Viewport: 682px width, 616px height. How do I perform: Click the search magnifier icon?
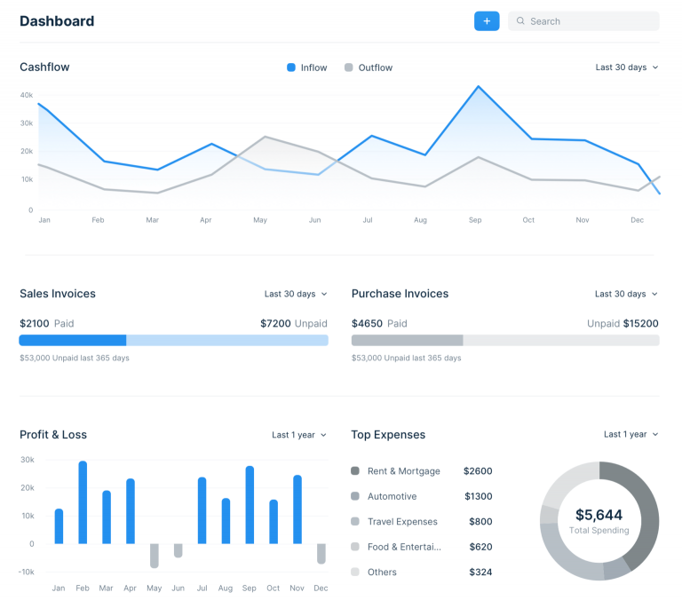coord(520,21)
